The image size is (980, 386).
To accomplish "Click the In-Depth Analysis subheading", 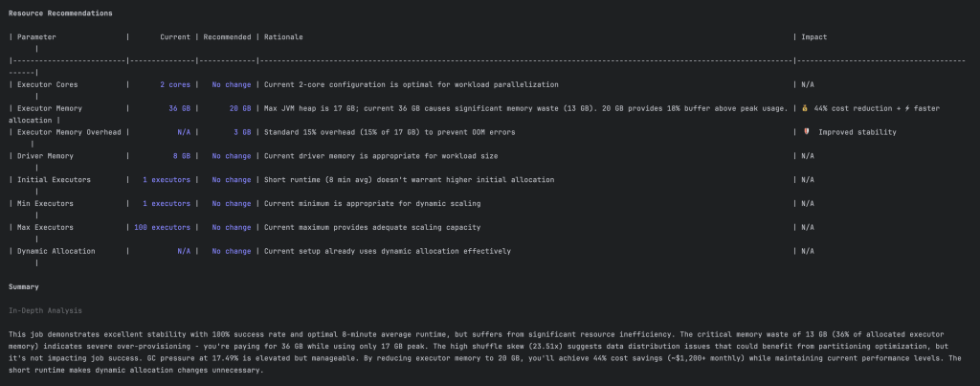I will click(45, 310).
